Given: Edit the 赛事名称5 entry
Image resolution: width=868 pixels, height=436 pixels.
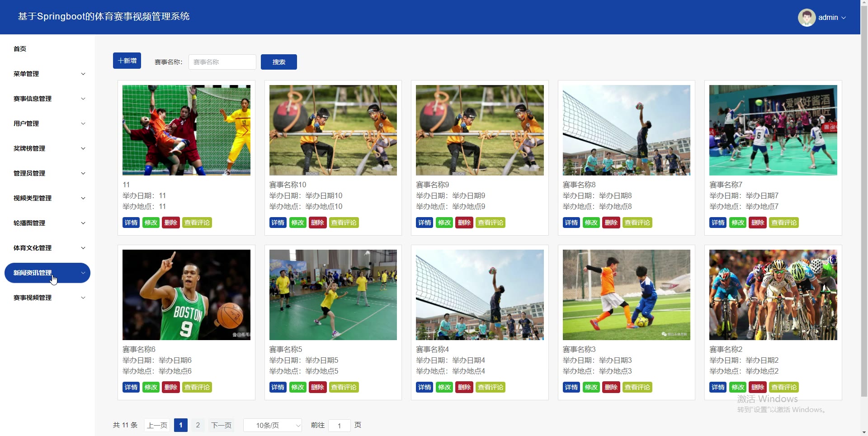Looking at the screenshot, I should (298, 387).
